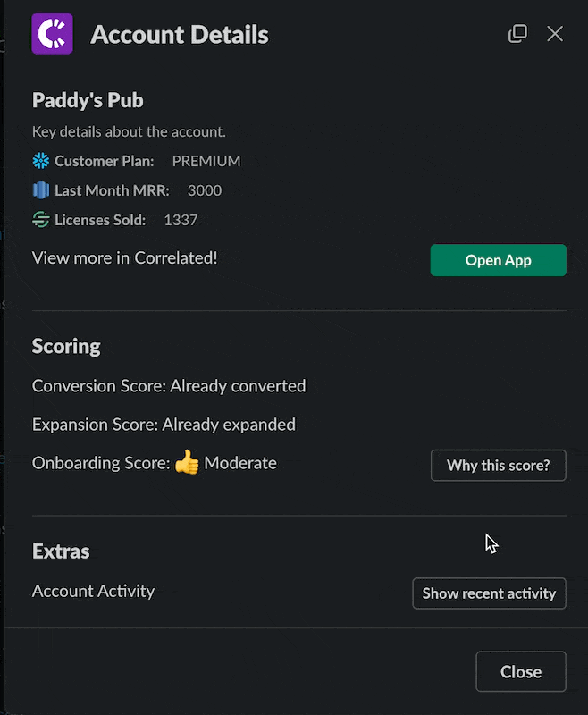Click the Conversion Score line
Viewport: 588px width, 715px height.
[x=169, y=386]
